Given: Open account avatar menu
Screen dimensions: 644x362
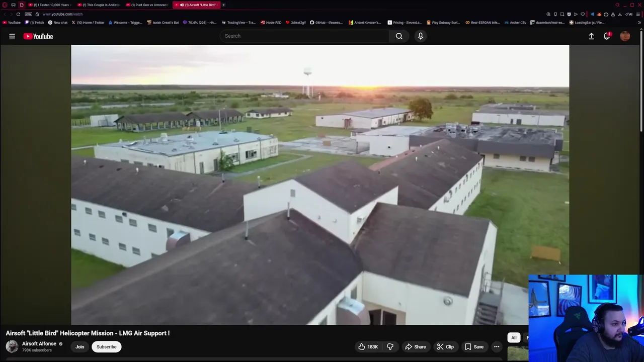Looking at the screenshot, I should [x=625, y=36].
